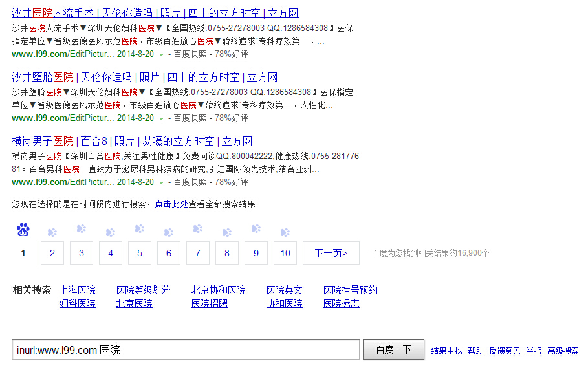This screenshot has height=370, width=588.
Task: Click the paw icon above page 10
Action: pos(285,232)
